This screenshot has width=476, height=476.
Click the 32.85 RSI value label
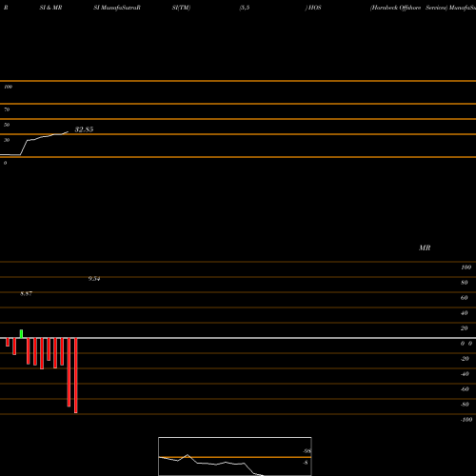(84, 129)
